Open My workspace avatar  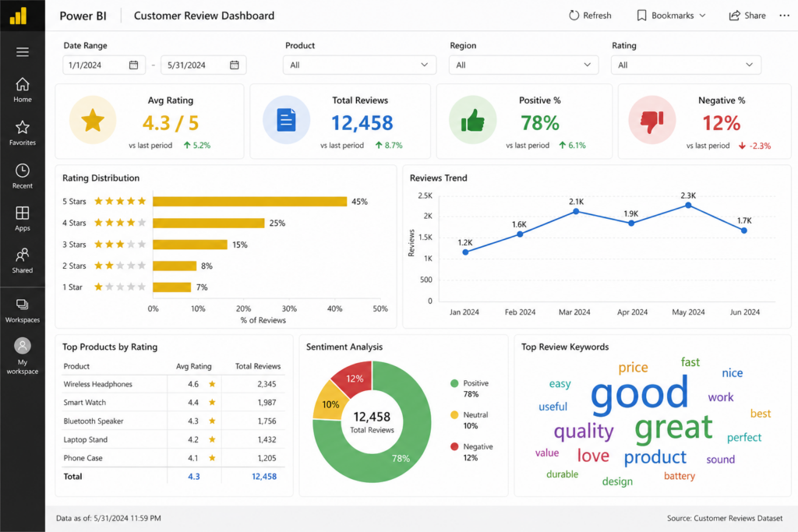[23, 346]
